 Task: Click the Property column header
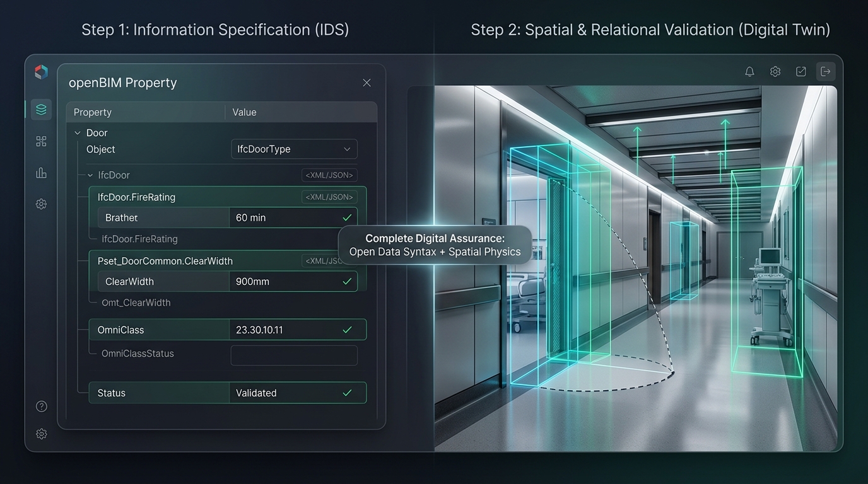tap(146, 112)
